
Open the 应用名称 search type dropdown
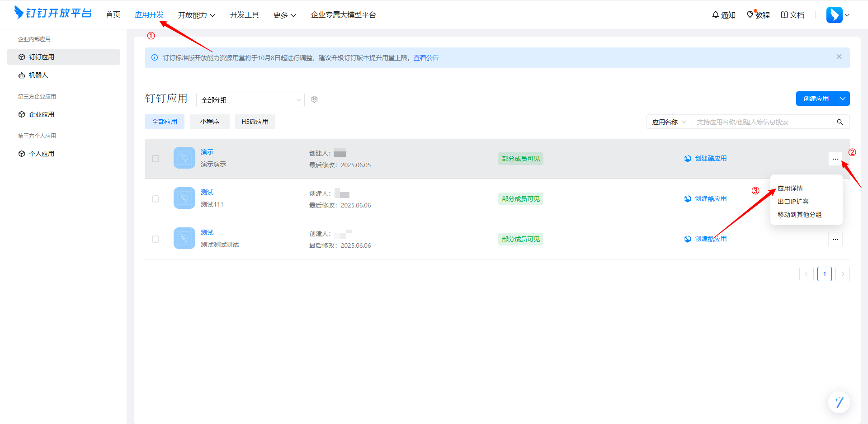tap(669, 122)
